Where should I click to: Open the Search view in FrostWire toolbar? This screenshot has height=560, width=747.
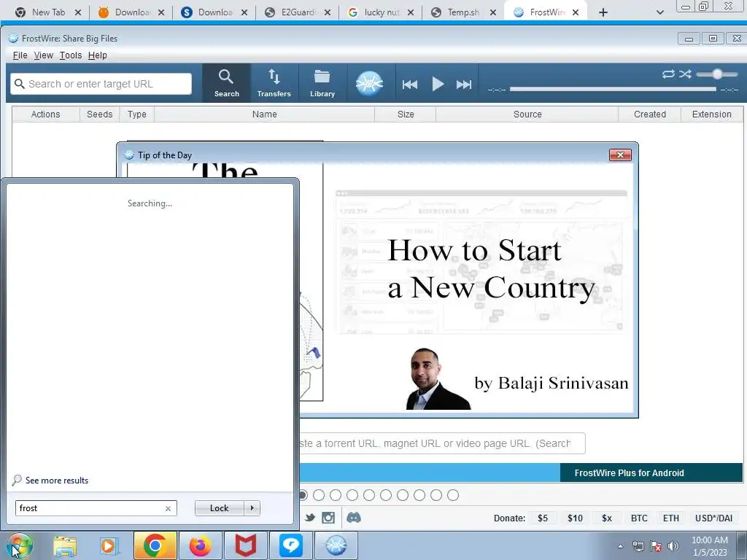[226, 83]
